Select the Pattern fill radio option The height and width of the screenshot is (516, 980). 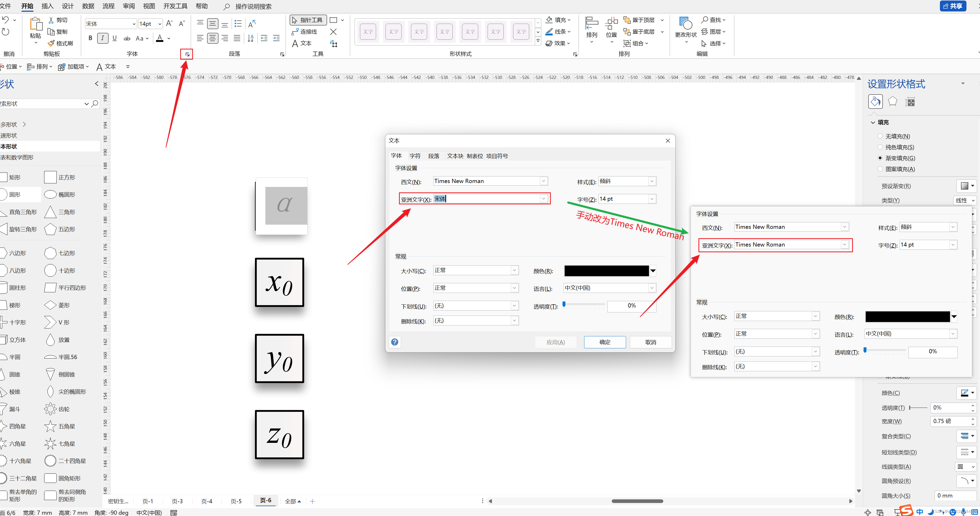[880, 169]
